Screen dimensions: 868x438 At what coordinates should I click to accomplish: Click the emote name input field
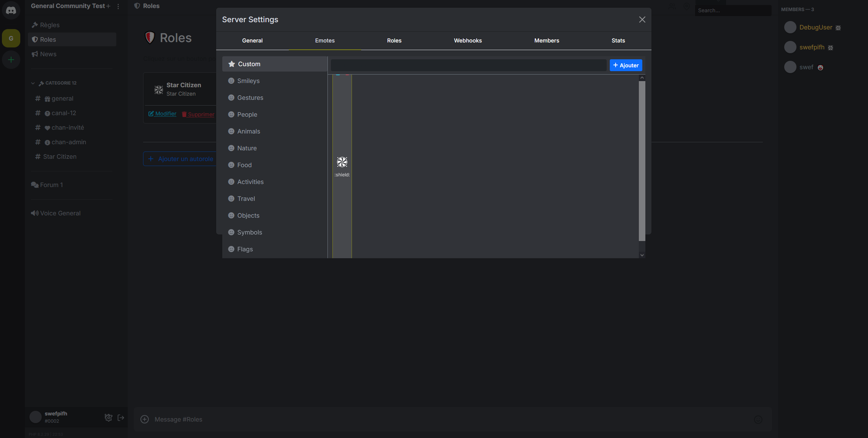coord(468,65)
